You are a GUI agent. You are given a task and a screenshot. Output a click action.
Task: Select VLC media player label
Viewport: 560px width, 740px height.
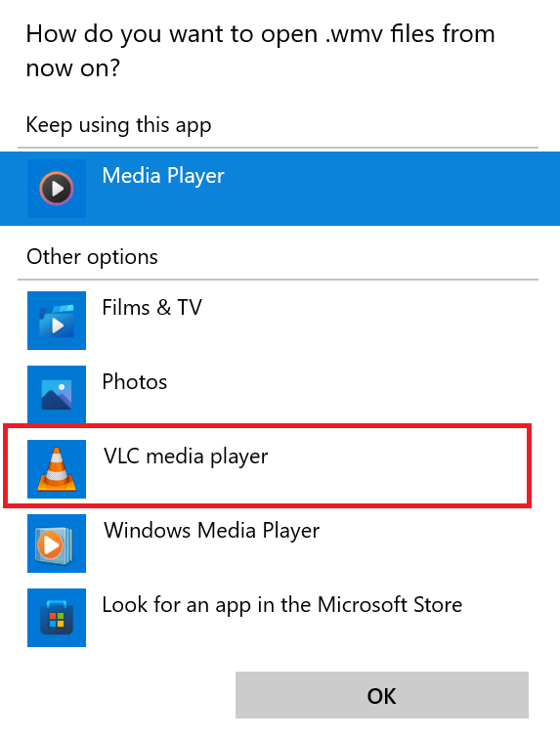coord(186,457)
